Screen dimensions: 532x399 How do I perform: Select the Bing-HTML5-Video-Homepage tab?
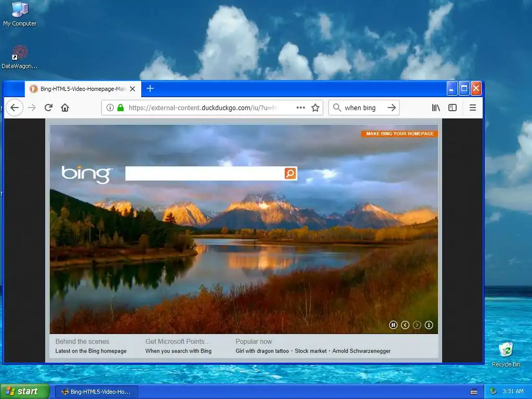(x=83, y=89)
